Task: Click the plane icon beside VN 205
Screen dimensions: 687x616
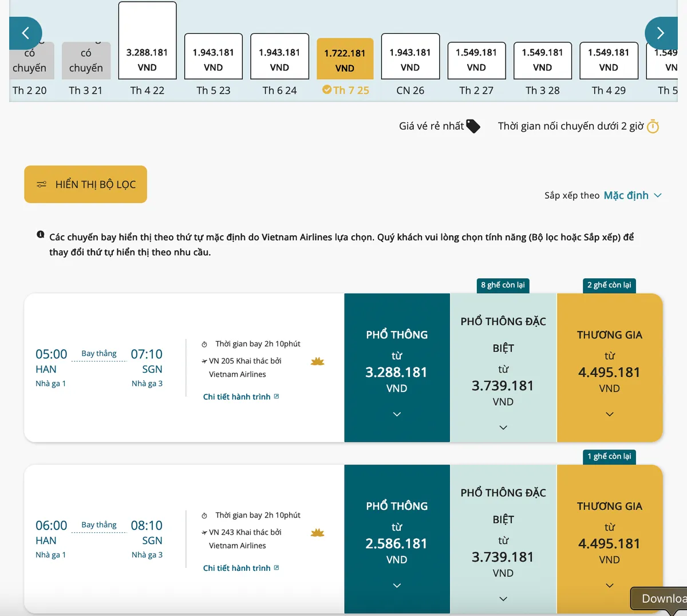Action: (x=204, y=361)
